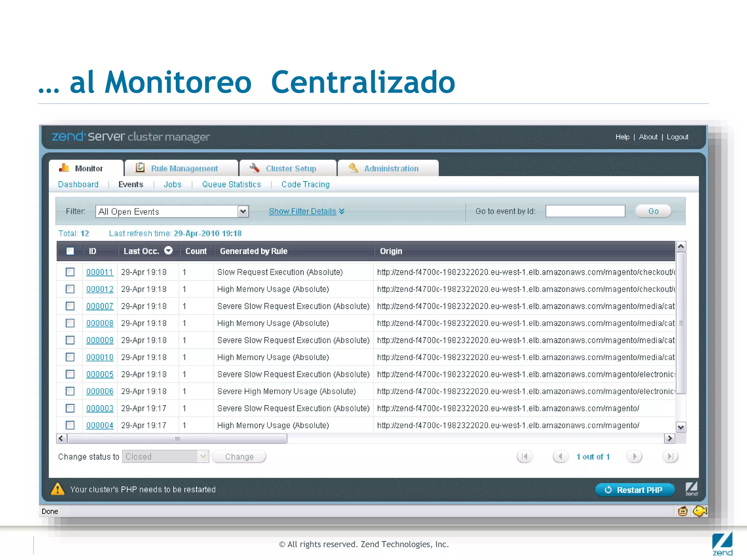Open Code Tracing page
747x560 pixels.
pos(306,184)
